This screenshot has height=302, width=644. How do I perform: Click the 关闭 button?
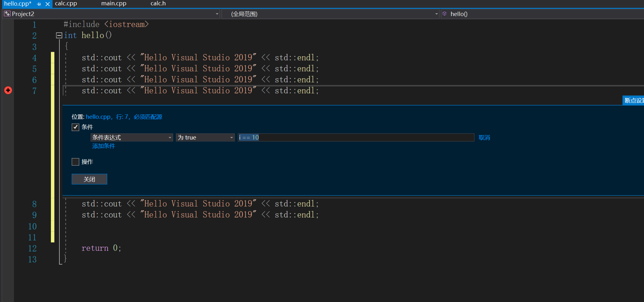tap(89, 179)
